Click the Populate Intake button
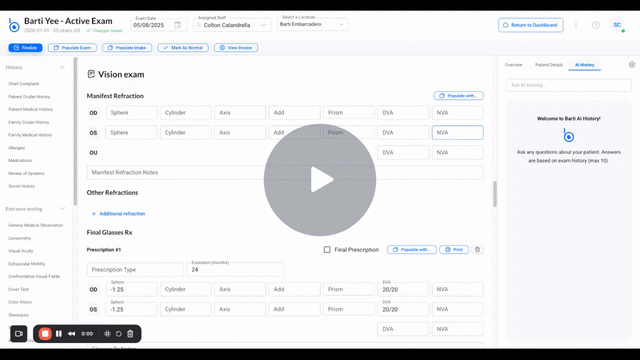The height and width of the screenshot is (360, 640). point(127,48)
